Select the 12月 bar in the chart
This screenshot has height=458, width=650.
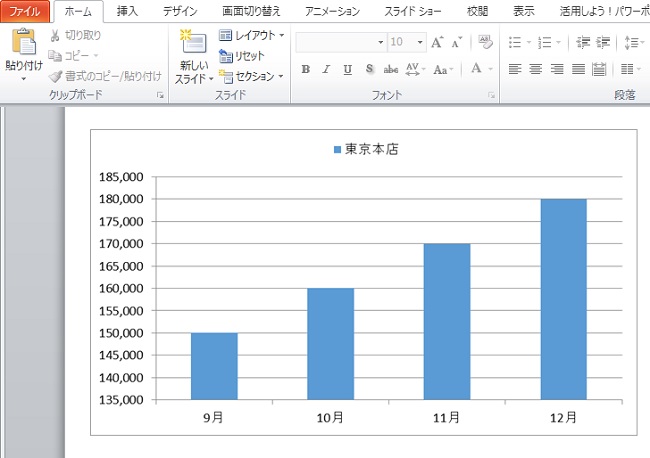pos(563,299)
